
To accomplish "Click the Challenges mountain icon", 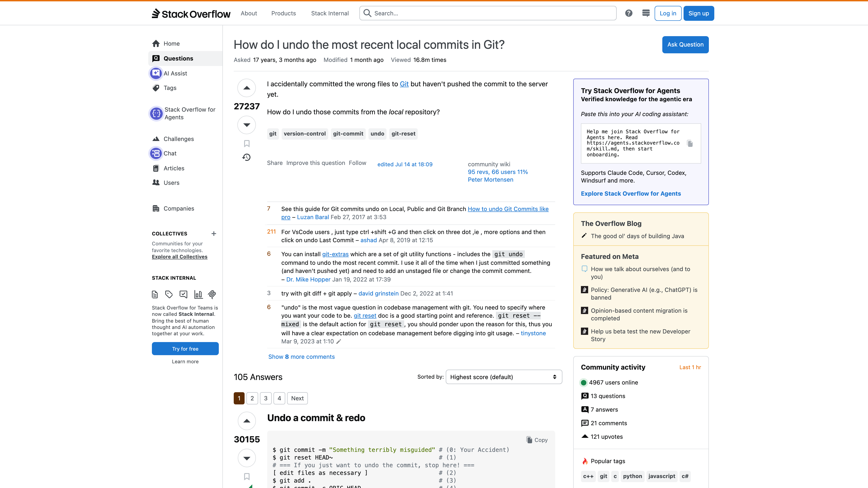I will coord(156,139).
